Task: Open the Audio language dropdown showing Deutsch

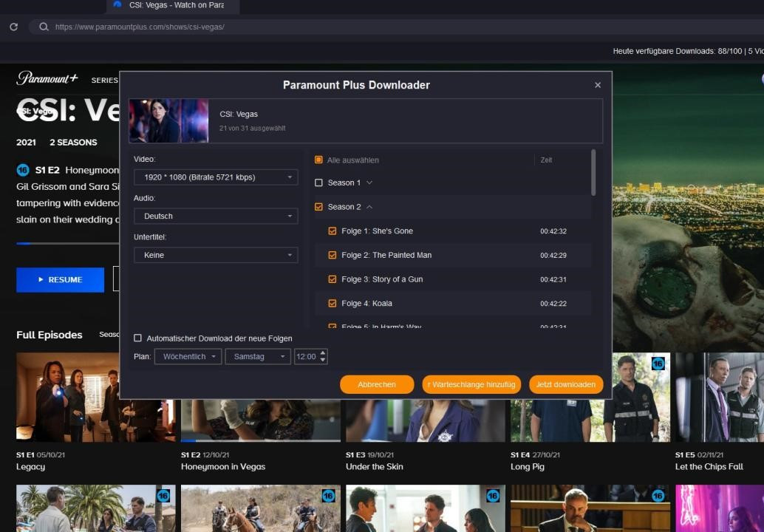Action: tap(216, 216)
